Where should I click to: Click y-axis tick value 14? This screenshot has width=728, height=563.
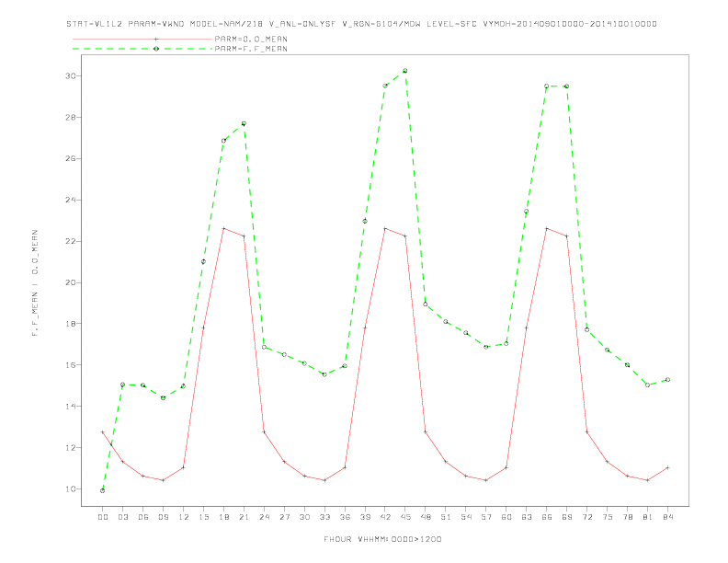point(71,406)
